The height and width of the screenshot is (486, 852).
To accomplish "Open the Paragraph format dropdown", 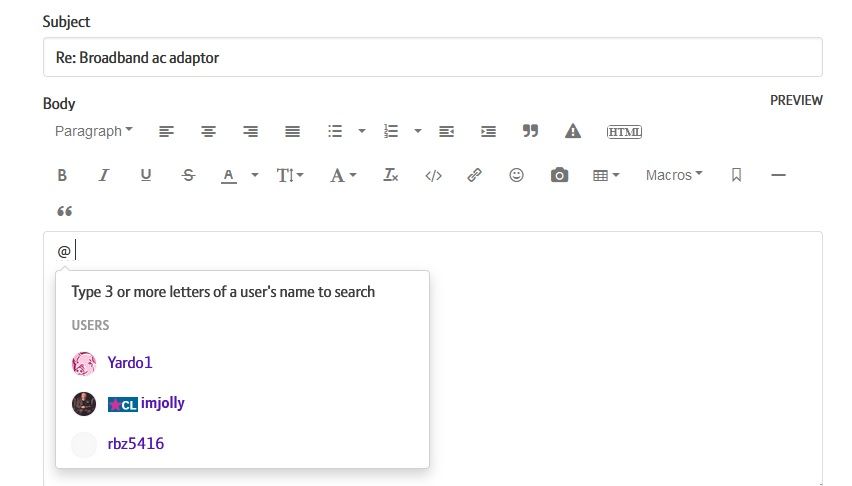I will click(94, 131).
